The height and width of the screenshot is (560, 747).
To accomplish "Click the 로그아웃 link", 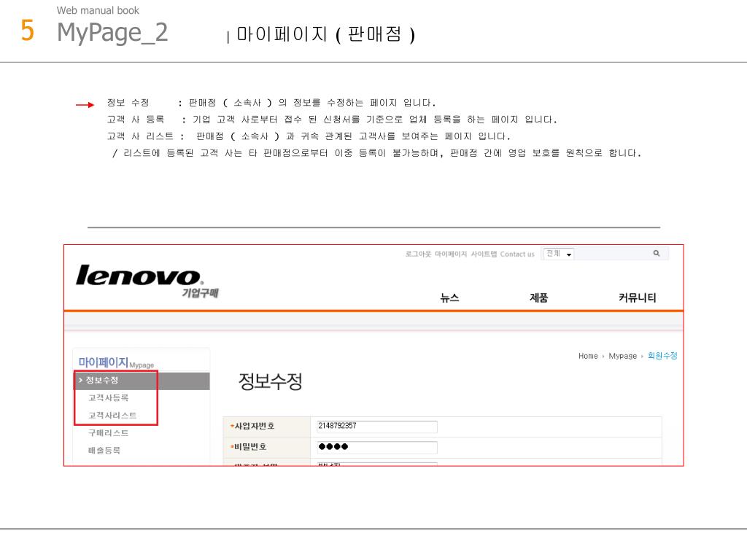I will click(x=418, y=254).
